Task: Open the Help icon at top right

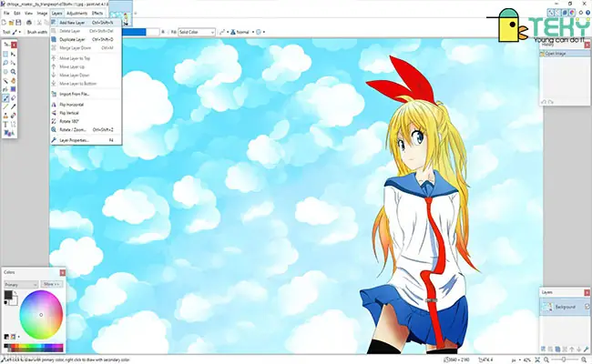Action: (587, 13)
